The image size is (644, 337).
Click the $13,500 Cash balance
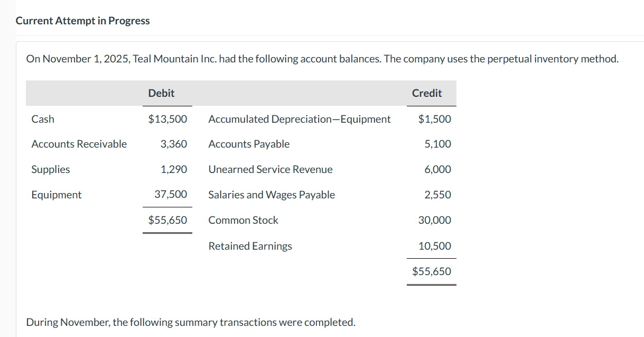(167, 119)
